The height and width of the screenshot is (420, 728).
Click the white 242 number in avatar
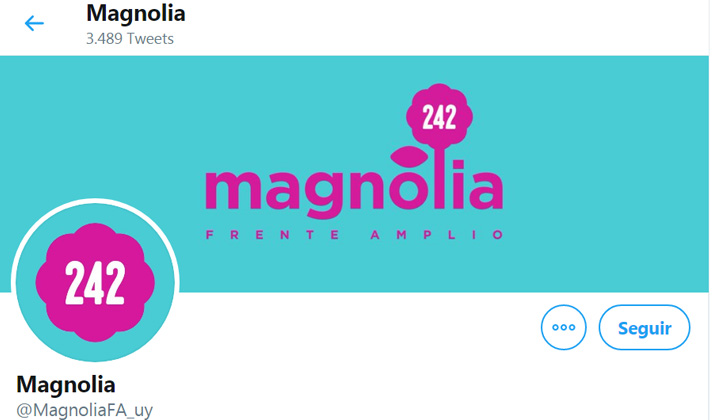(95, 283)
